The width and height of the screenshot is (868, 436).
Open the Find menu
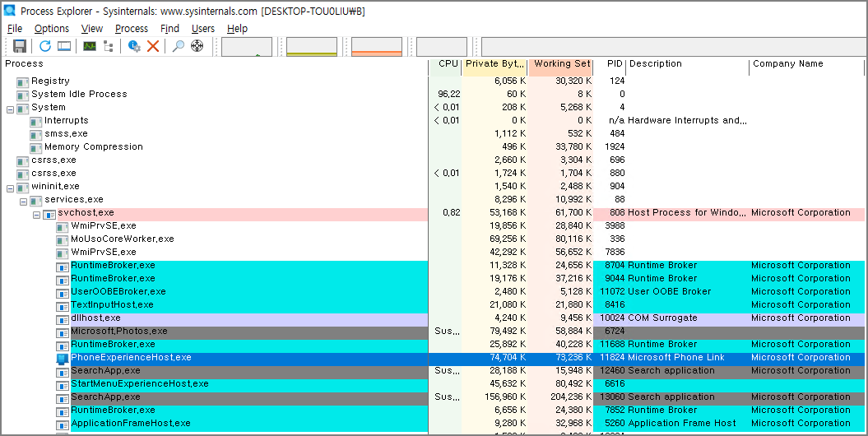pyautogui.click(x=170, y=29)
